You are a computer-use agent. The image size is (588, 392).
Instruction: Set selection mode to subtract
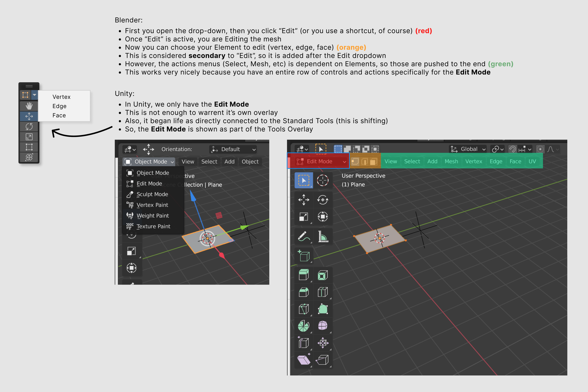[356, 149]
